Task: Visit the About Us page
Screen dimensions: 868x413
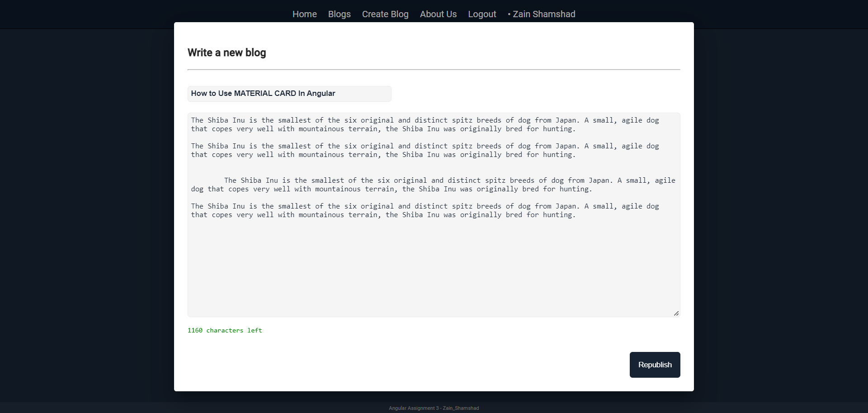Action: coord(438,14)
